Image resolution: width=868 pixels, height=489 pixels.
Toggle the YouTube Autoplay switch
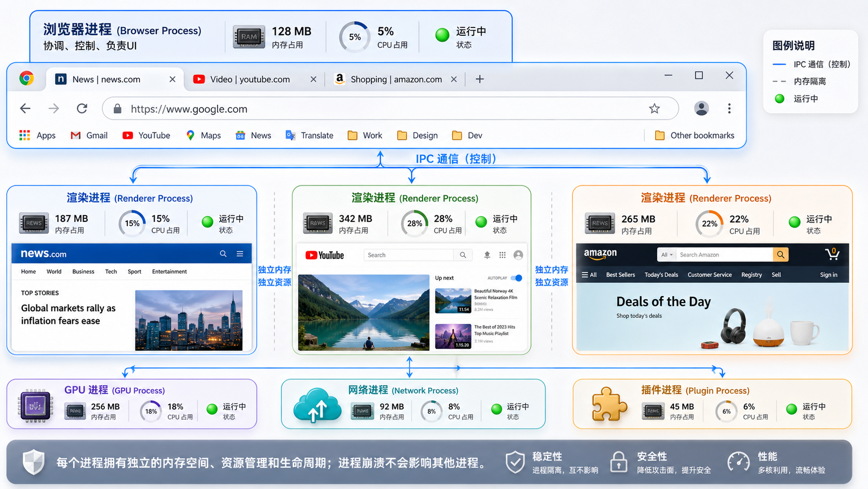(517, 278)
